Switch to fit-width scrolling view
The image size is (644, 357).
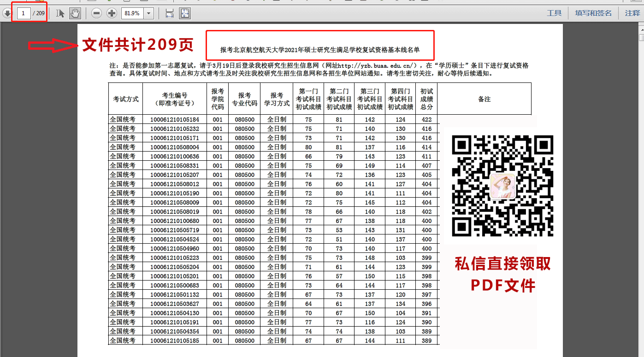[170, 13]
